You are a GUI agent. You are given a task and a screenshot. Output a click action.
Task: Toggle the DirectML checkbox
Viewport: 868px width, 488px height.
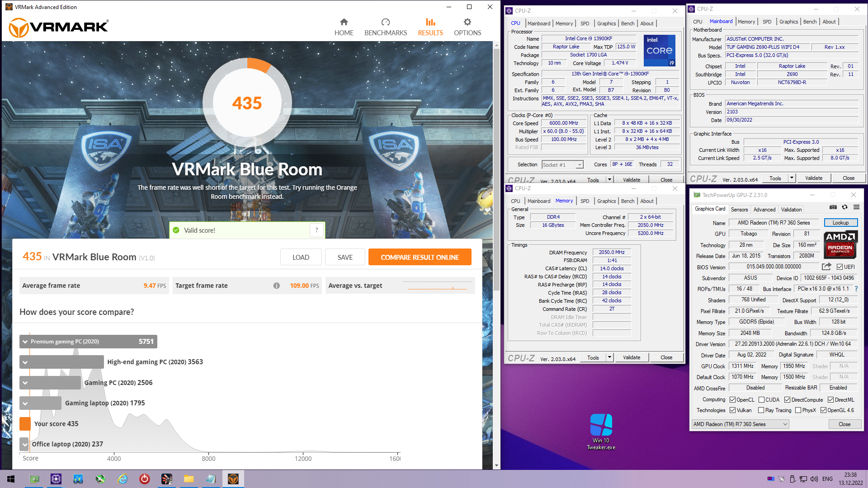coord(830,400)
